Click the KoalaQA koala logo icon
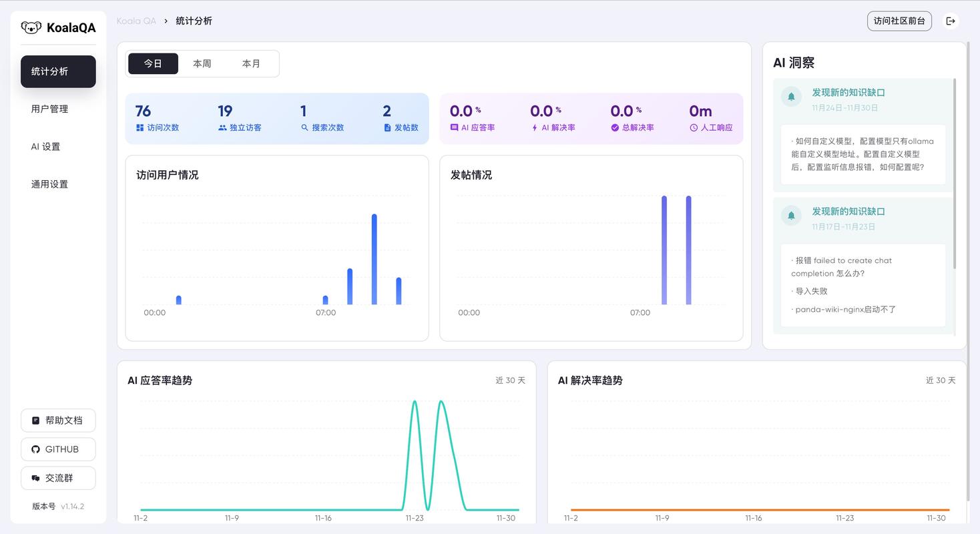 31,27
